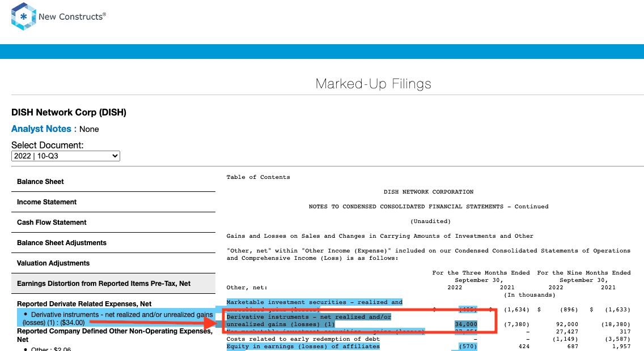Image resolution: width=644 pixels, height=351 pixels.
Task: Click the DISH Network Corp (DISH) company title
Action: click(69, 112)
